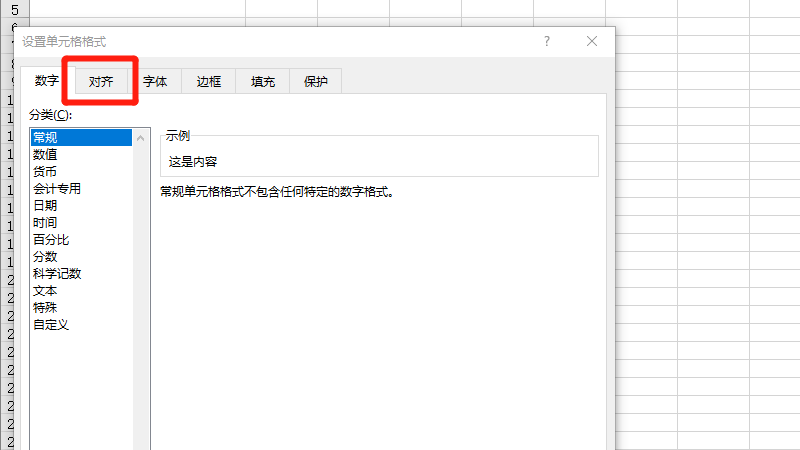Switch to the 数字 tab
The width and height of the screenshot is (800, 450).
(47, 81)
